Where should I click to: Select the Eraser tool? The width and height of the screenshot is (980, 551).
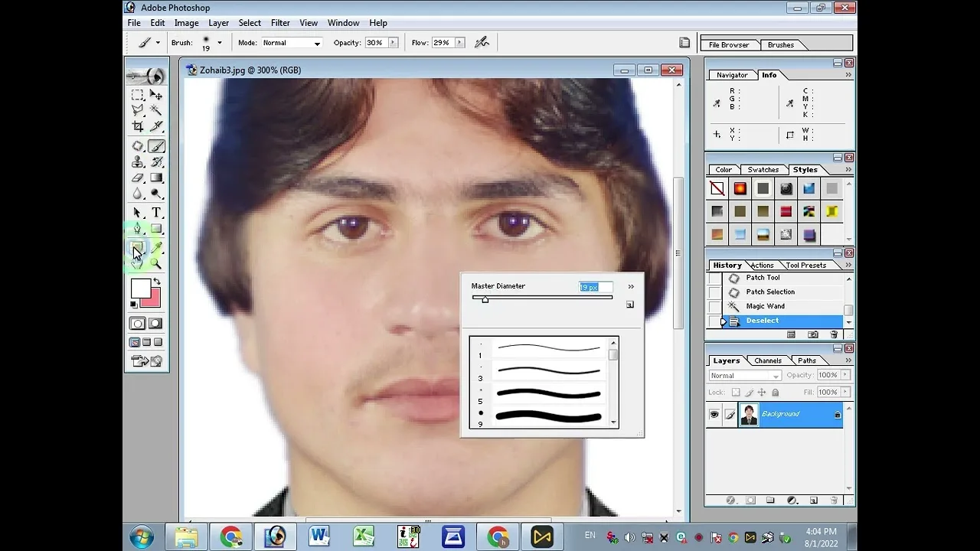[x=137, y=178]
